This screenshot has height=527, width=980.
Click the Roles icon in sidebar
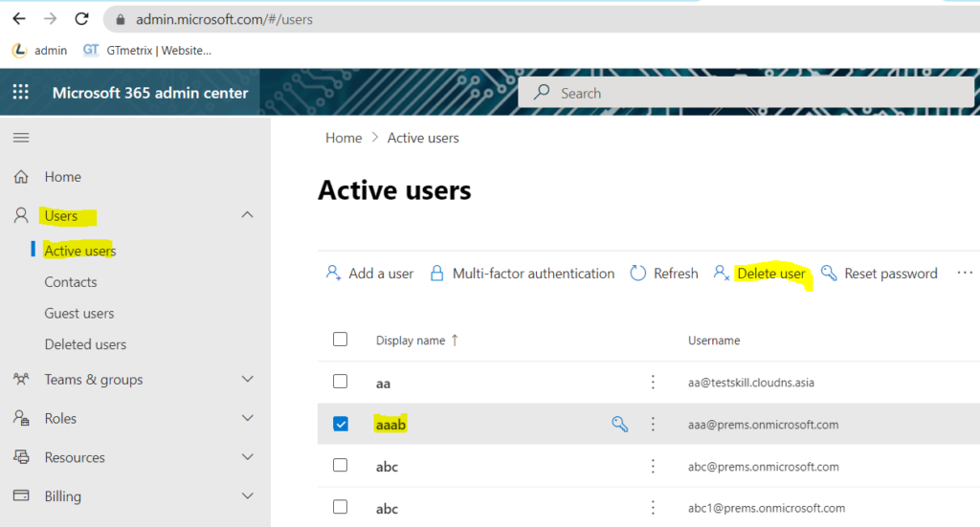click(x=21, y=418)
